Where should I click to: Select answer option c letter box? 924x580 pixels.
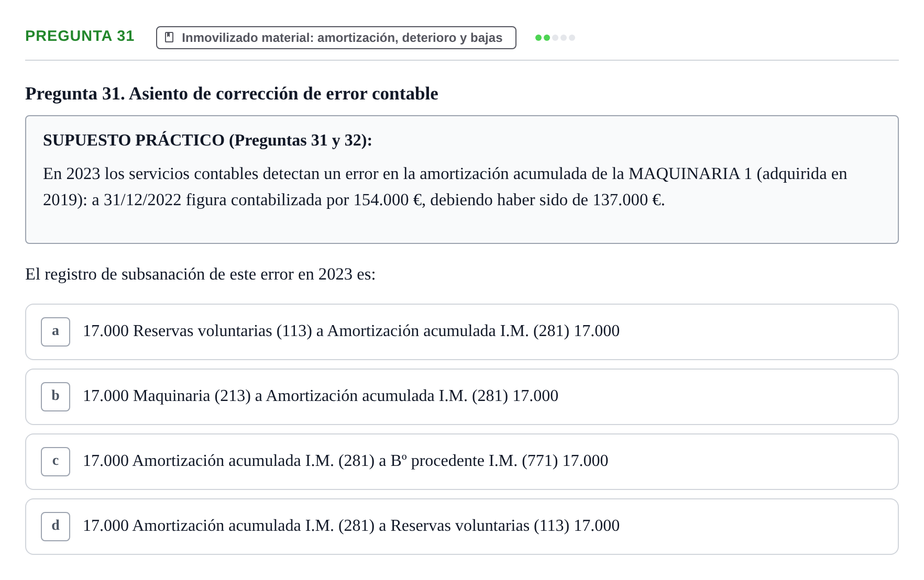click(x=56, y=462)
